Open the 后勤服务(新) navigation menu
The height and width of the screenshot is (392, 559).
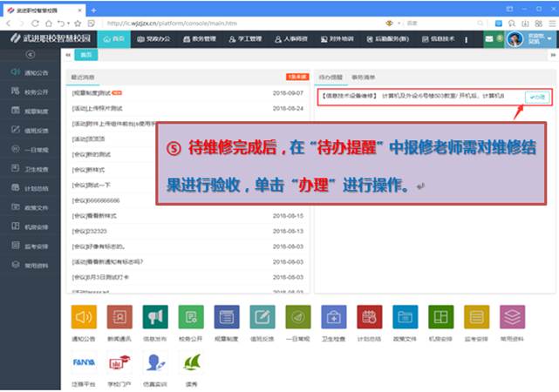click(x=388, y=39)
